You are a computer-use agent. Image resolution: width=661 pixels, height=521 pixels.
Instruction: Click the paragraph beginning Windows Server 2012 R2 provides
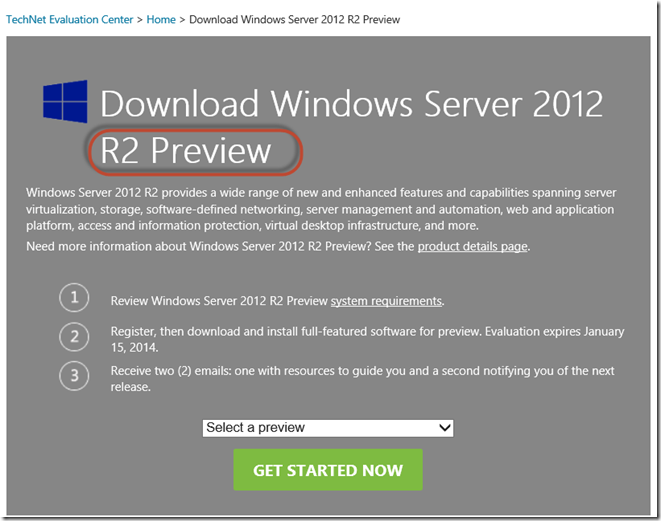321,209
